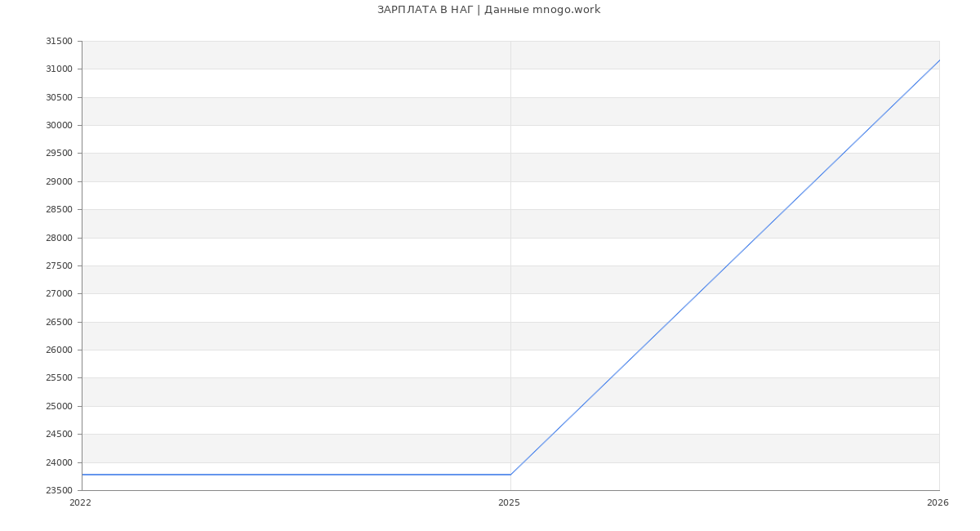Select the 29000 y-axis label
The height and width of the screenshot is (531, 980).
(x=59, y=181)
